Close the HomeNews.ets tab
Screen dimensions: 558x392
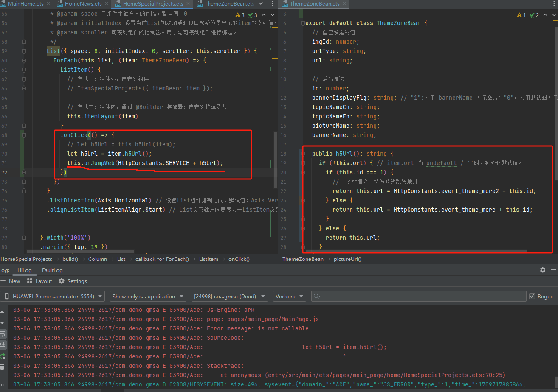click(x=106, y=4)
